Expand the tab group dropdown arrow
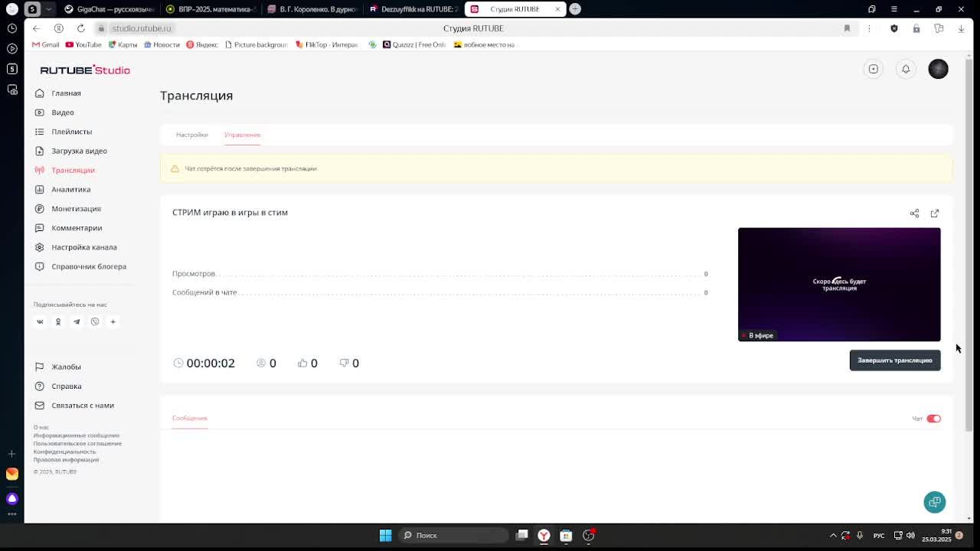Screen dimensions: 980x551 (49, 9)
